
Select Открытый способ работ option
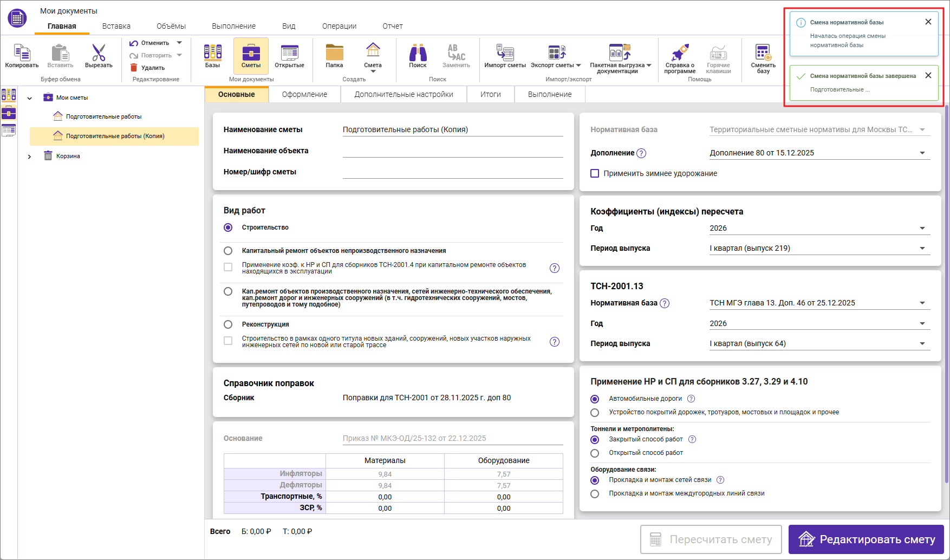tap(595, 453)
